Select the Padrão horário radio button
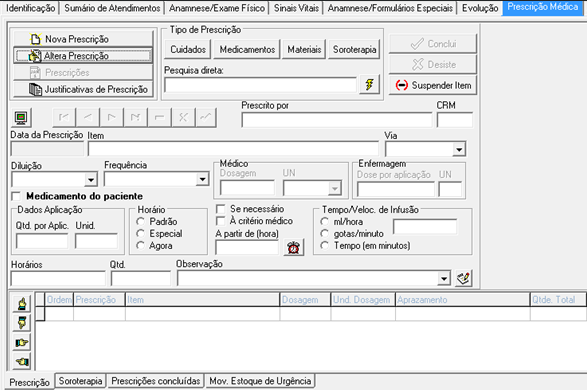Viewport: 587px width, 390px height. pyautogui.click(x=140, y=222)
